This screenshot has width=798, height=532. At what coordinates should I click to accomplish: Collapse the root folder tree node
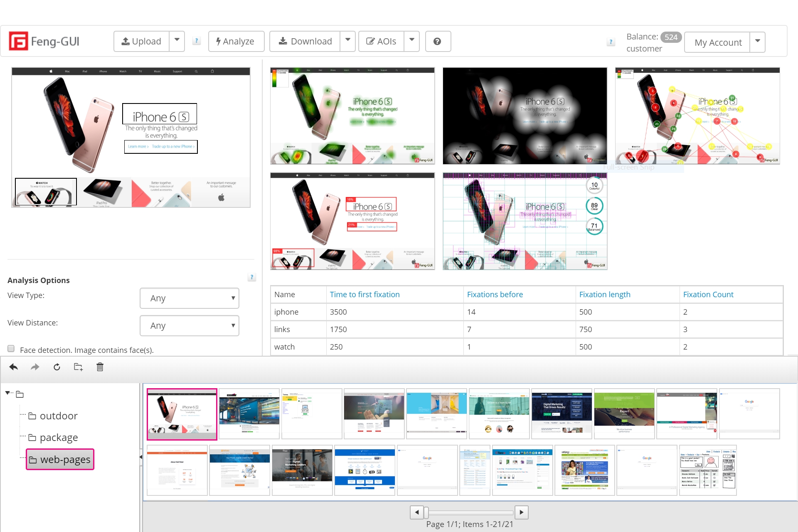tap(8, 393)
